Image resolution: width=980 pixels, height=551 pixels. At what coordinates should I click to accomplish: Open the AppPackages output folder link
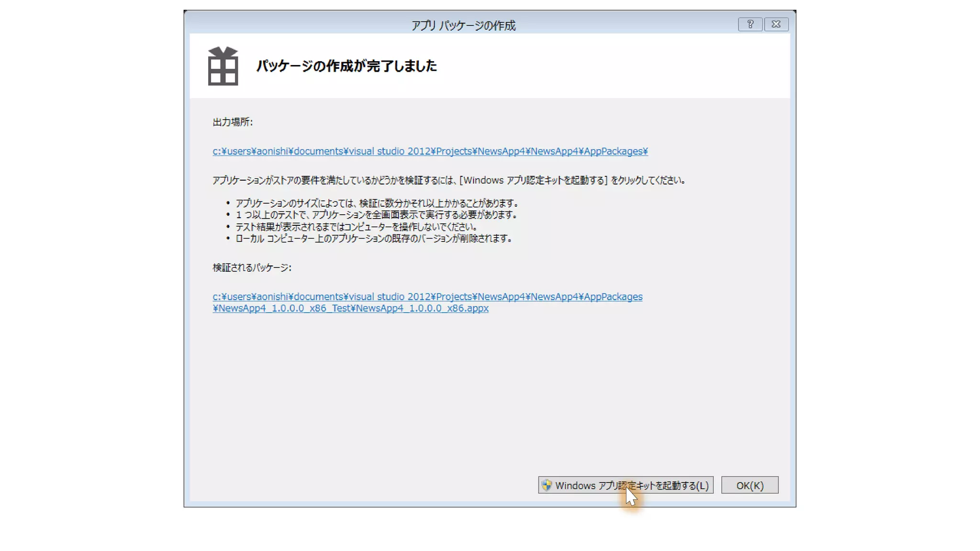pos(430,151)
